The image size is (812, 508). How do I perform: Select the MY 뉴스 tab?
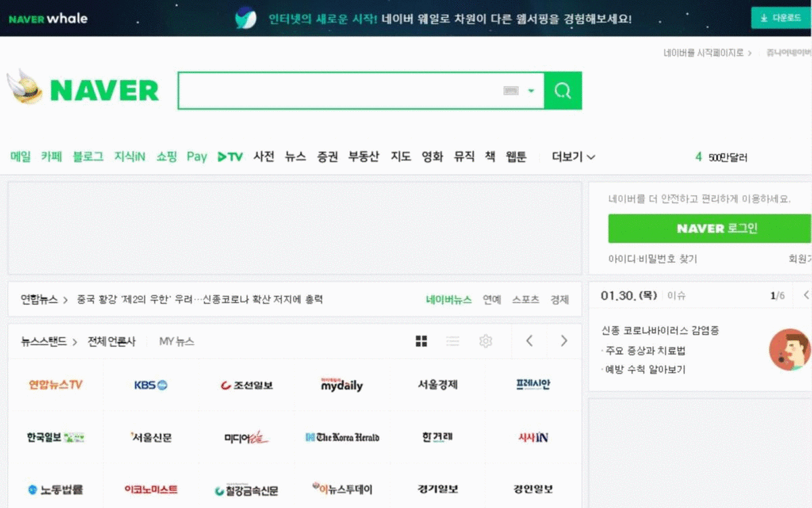[177, 341]
